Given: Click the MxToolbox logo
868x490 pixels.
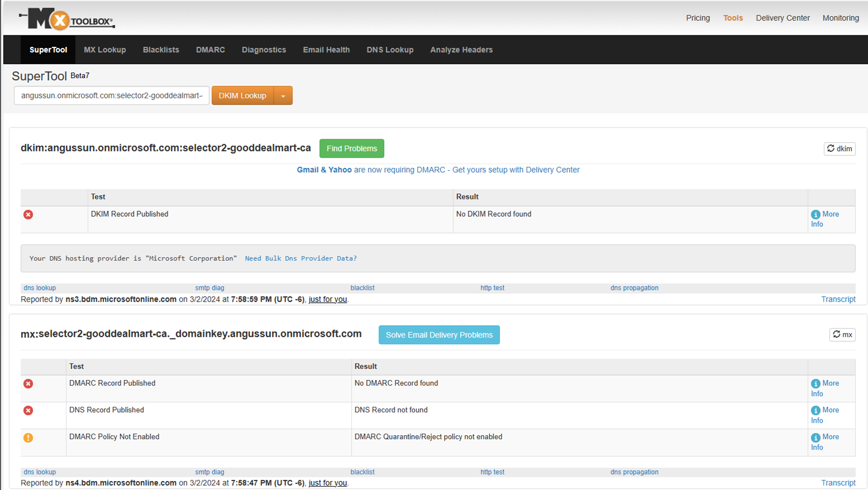Looking at the screenshot, I should [x=67, y=20].
